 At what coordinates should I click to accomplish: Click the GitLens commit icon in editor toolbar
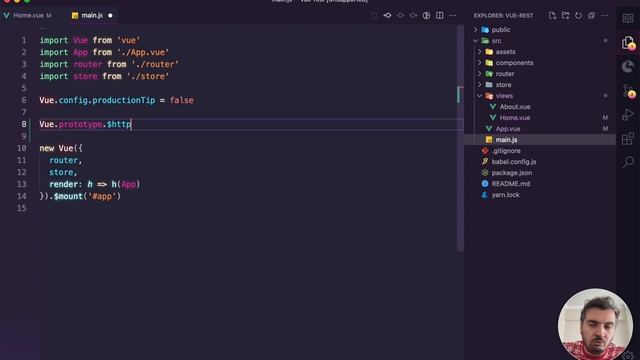(387, 16)
